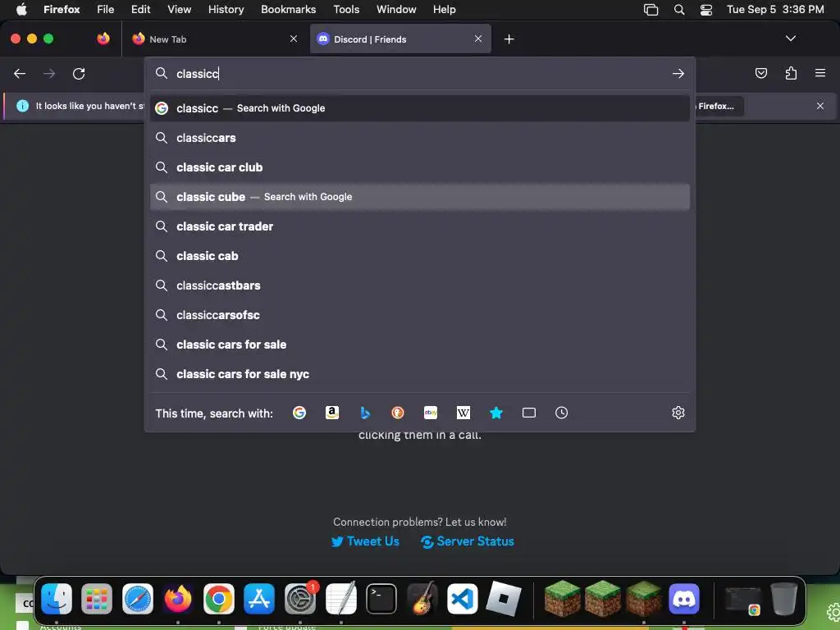Open App Store from the Dock

point(259,599)
